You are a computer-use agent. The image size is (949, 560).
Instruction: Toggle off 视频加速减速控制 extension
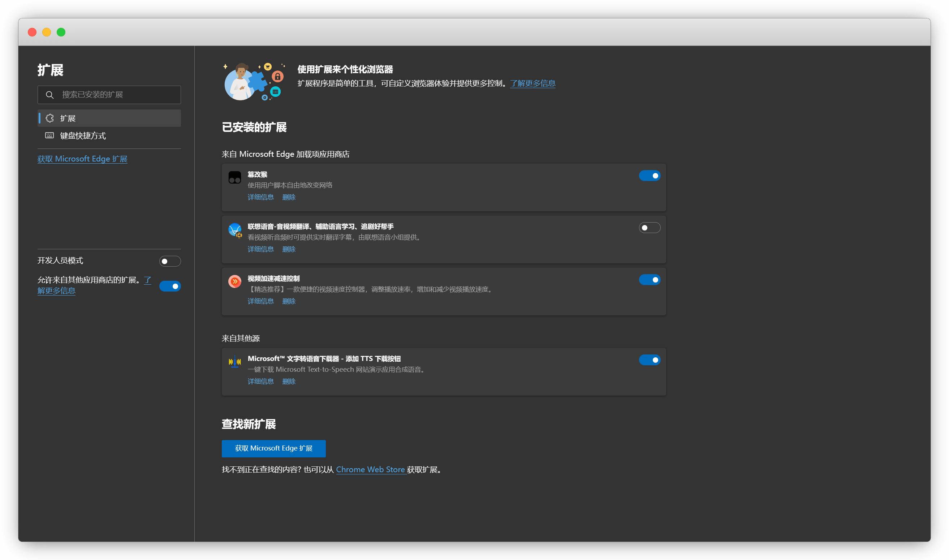pyautogui.click(x=650, y=280)
